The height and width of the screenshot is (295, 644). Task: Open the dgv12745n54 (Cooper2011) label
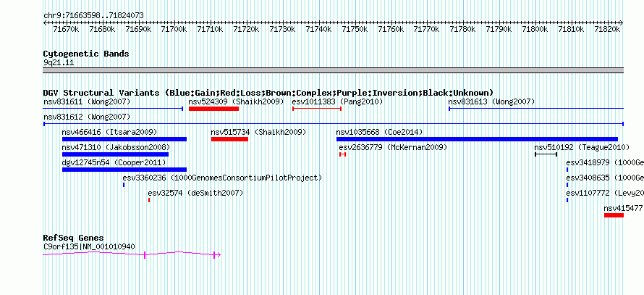[x=114, y=162]
